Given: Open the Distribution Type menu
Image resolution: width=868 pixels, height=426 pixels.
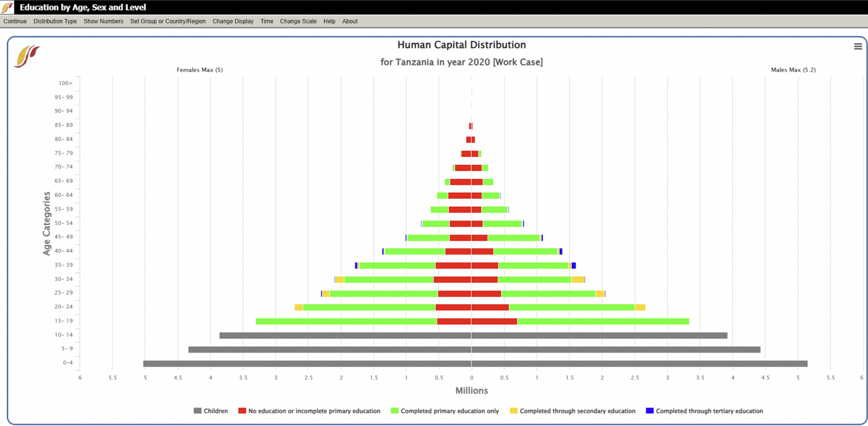Looking at the screenshot, I should [x=55, y=21].
